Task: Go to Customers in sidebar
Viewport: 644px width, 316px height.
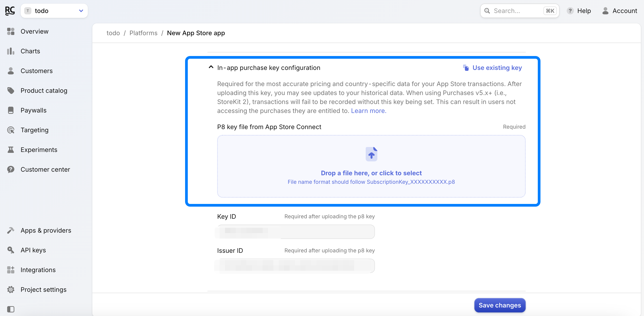Action: point(37,71)
